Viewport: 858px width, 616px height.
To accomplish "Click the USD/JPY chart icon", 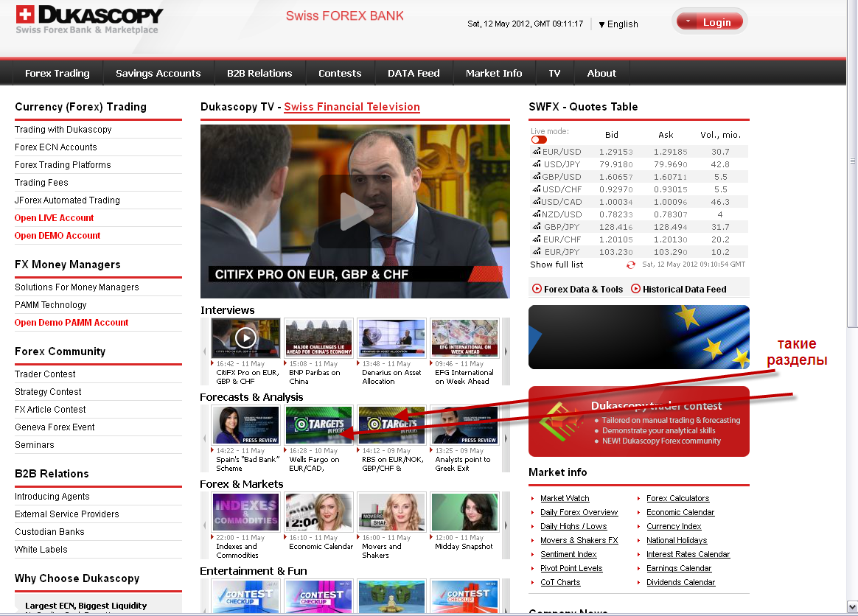I will pos(537,164).
